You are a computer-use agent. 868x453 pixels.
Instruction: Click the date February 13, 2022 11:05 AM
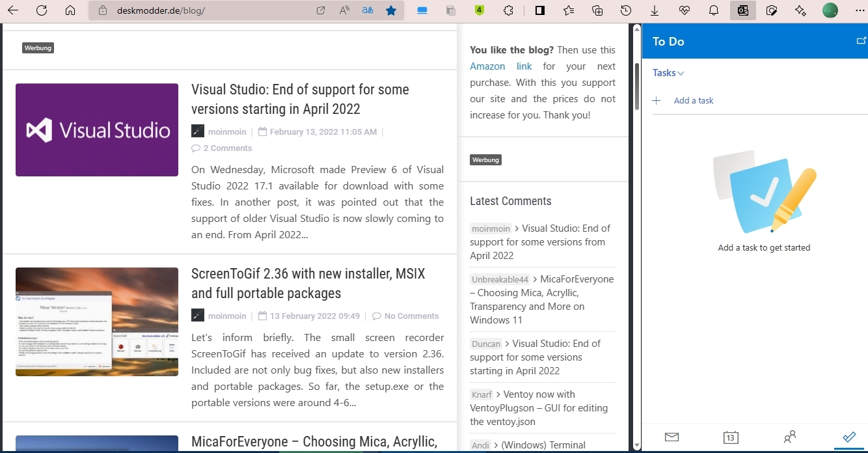click(323, 131)
